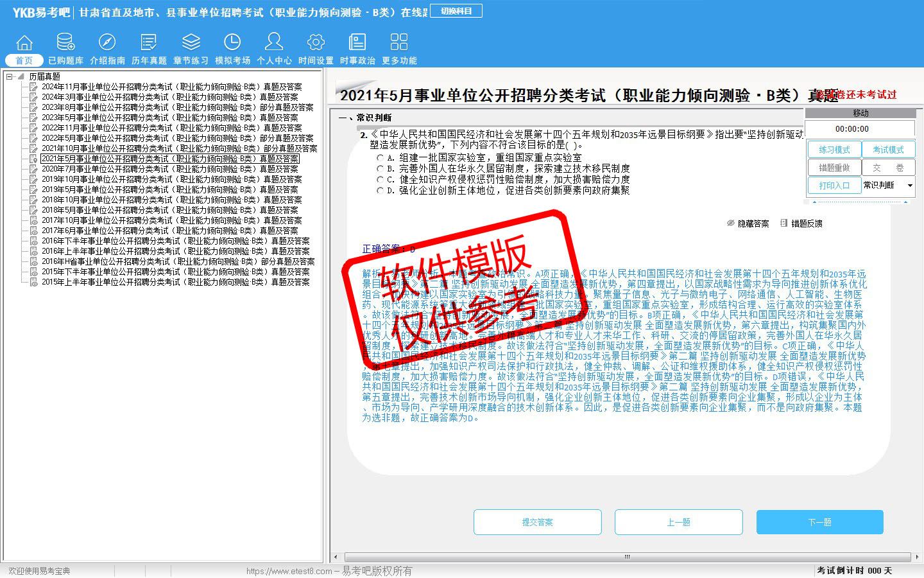Click document icon beside 2022年11月 exam
The image size is (924, 578).
click(34, 128)
